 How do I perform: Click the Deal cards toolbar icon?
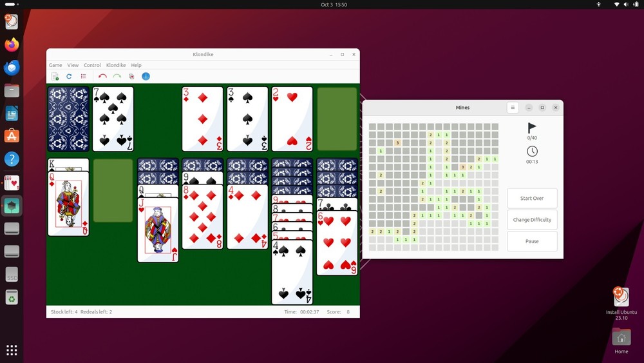[x=131, y=77]
